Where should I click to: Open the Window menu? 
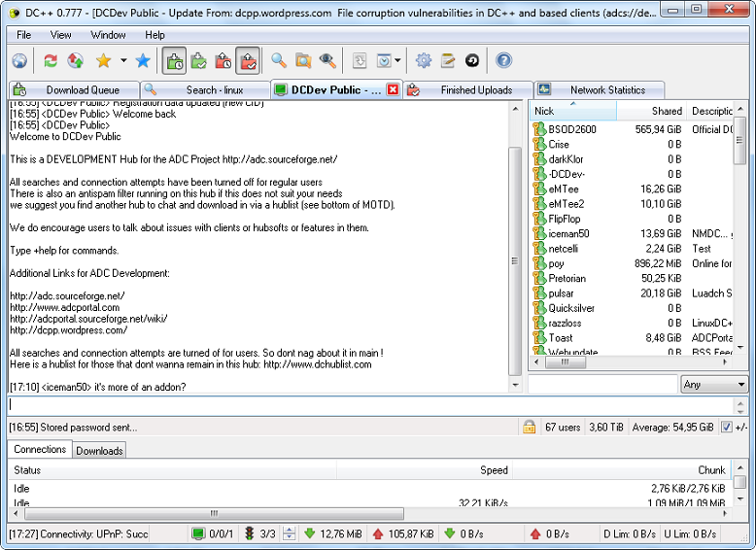108,35
